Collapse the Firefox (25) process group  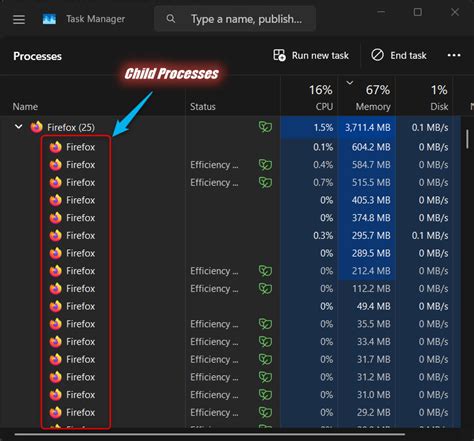point(19,127)
